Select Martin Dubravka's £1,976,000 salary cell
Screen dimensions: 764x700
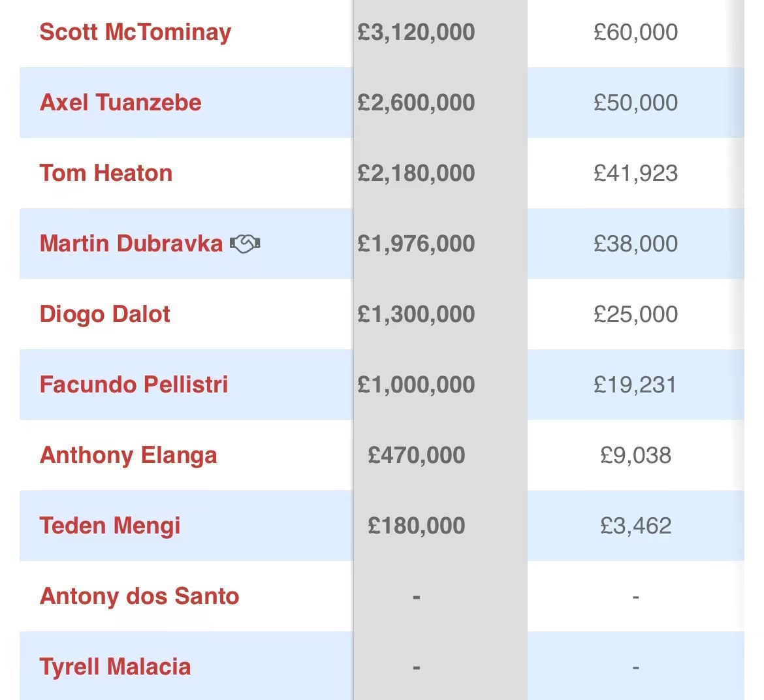coord(416,244)
